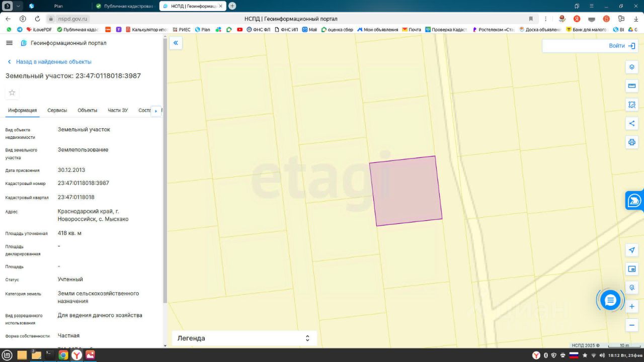Close the НСПД browser tab
644x362 pixels.
pyautogui.click(x=220, y=6)
